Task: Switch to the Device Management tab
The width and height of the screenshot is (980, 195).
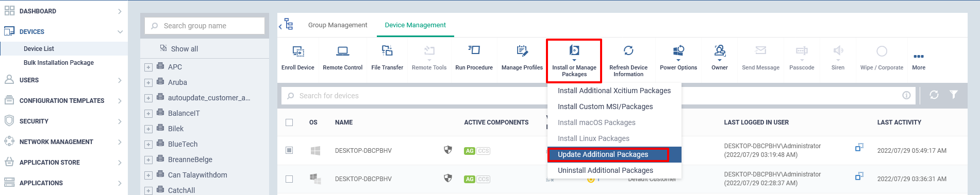Action: 415,25
